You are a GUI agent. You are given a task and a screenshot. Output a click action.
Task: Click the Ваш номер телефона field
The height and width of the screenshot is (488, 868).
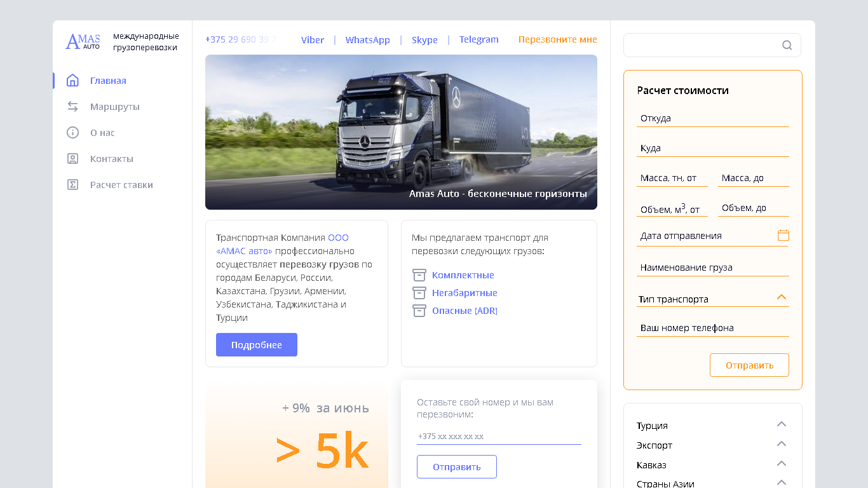tap(713, 328)
